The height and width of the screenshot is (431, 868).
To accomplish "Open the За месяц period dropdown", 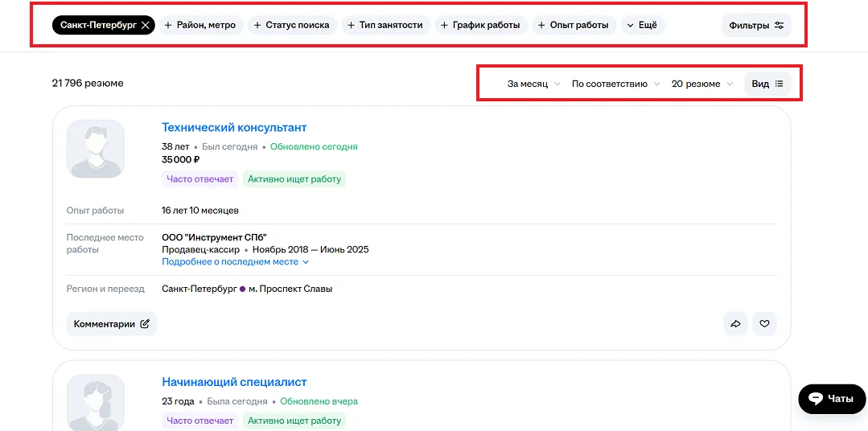I will click(x=533, y=84).
